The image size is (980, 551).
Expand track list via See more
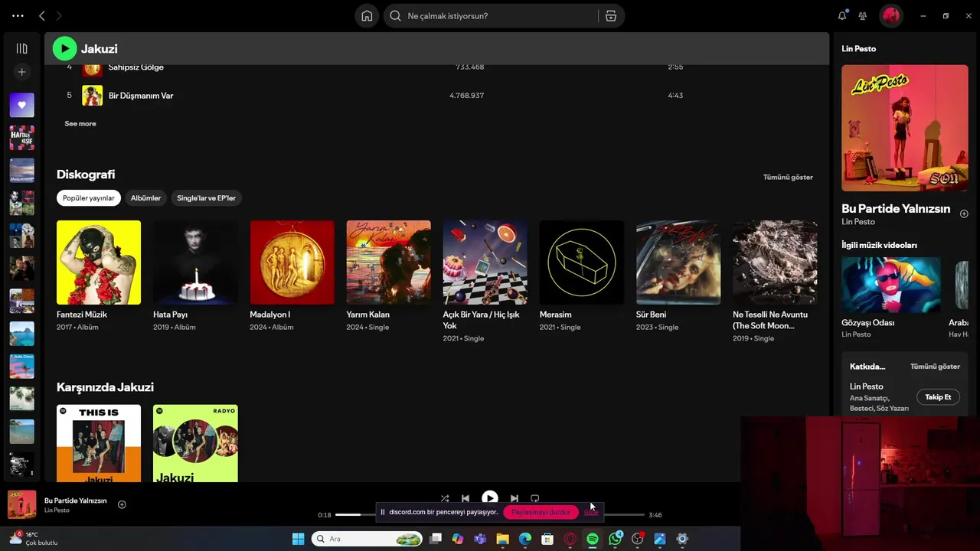80,123
